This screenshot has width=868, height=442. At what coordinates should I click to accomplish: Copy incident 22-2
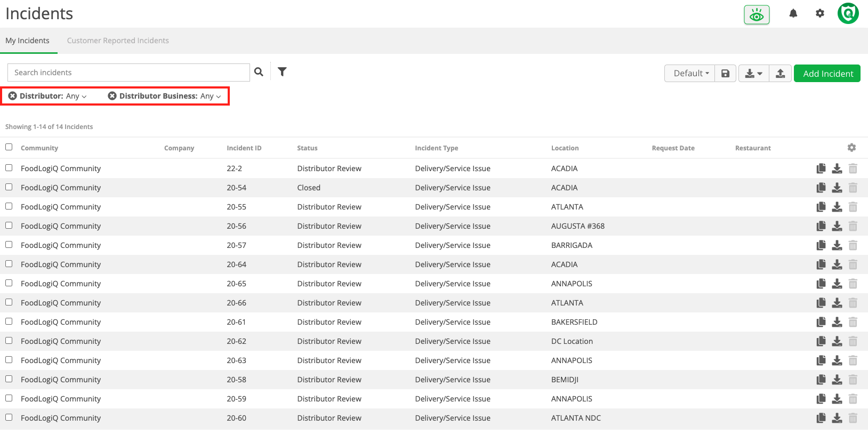pos(821,168)
